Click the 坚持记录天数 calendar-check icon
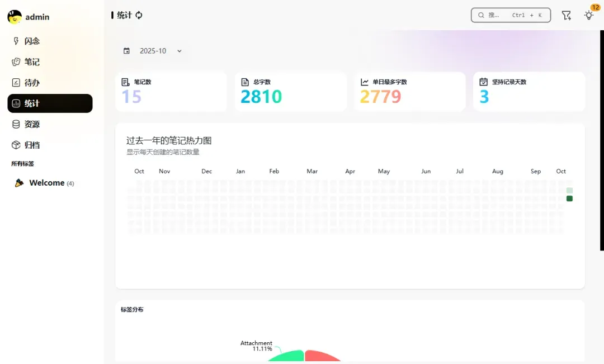 tap(484, 82)
